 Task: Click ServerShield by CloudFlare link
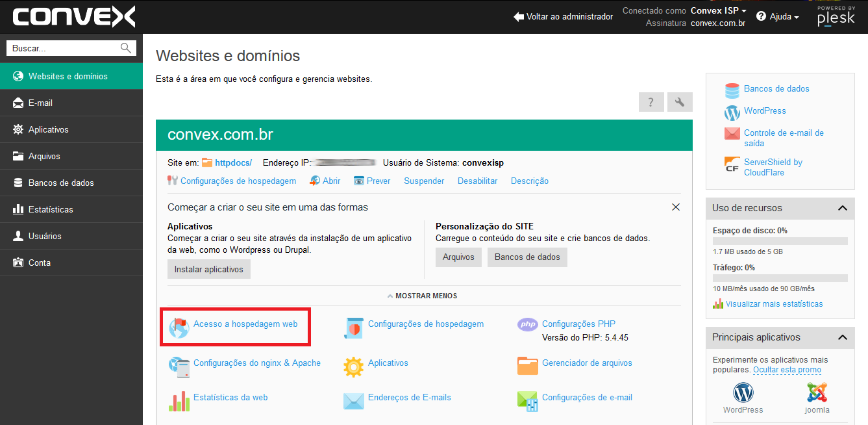click(x=773, y=167)
